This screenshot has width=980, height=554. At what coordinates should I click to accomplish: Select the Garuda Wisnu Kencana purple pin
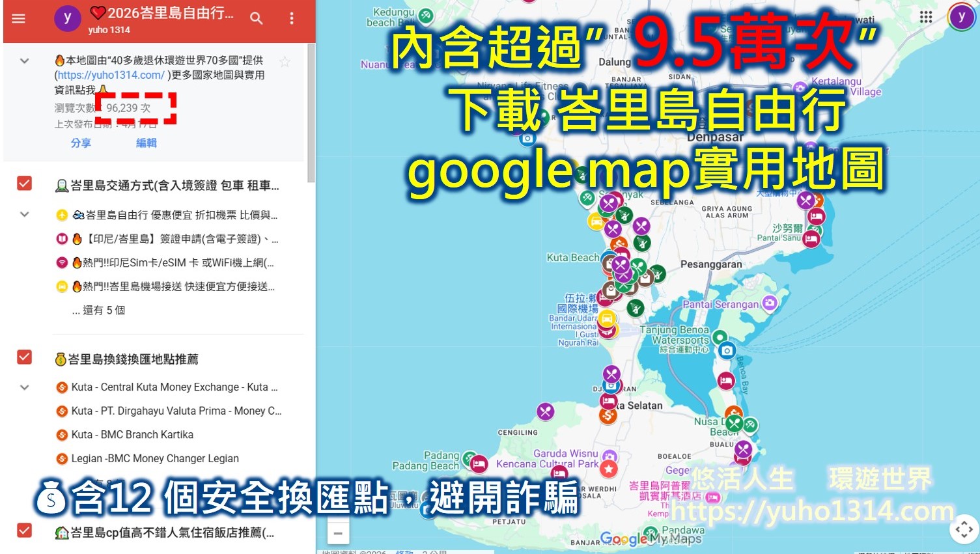(x=609, y=456)
